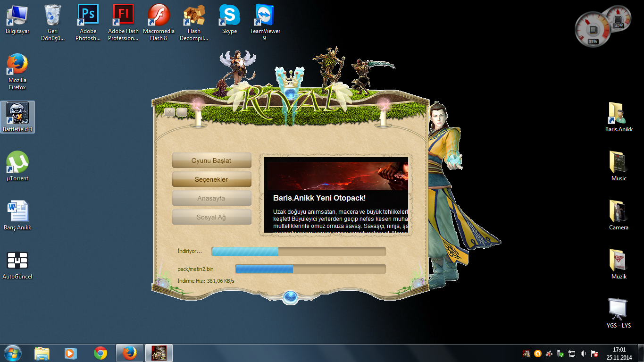Click the Baris.Anikk Yeni Otopack! headline
The image size is (644, 362).
[319, 198]
